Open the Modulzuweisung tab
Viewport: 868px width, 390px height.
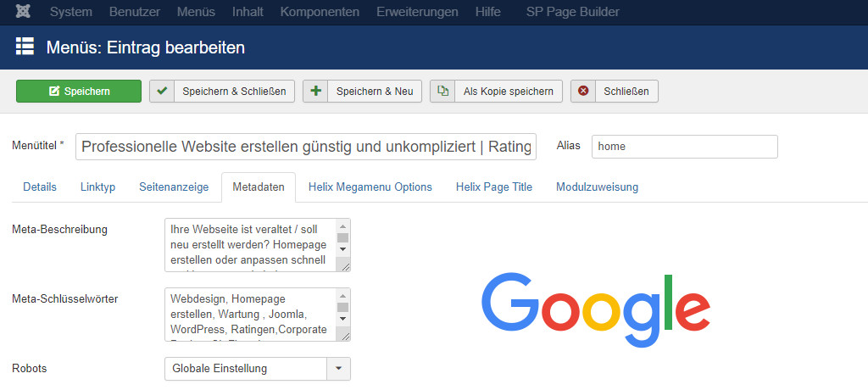tap(597, 187)
